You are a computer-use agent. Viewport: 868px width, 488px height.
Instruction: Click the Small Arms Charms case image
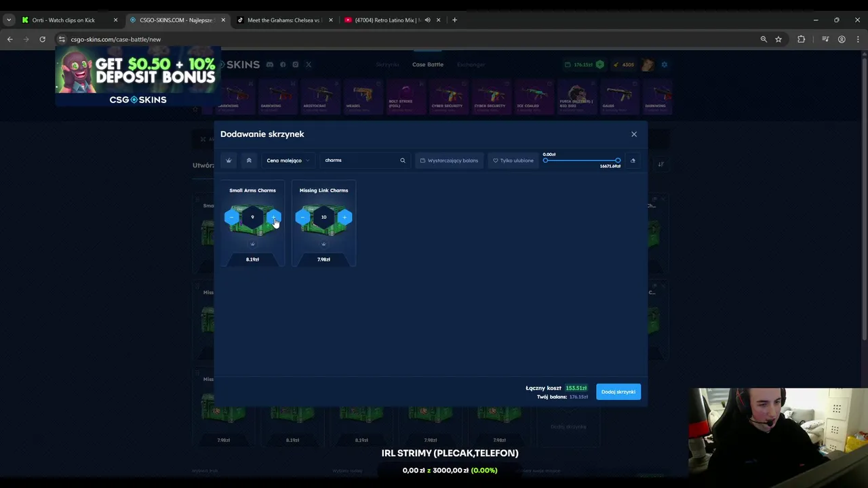pyautogui.click(x=252, y=220)
